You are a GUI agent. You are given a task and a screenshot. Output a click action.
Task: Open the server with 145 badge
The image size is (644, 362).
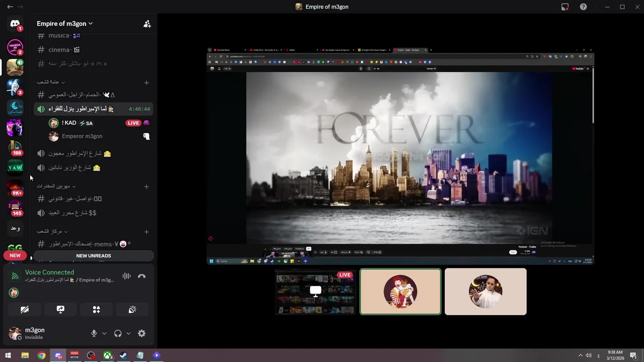[15, 208]
